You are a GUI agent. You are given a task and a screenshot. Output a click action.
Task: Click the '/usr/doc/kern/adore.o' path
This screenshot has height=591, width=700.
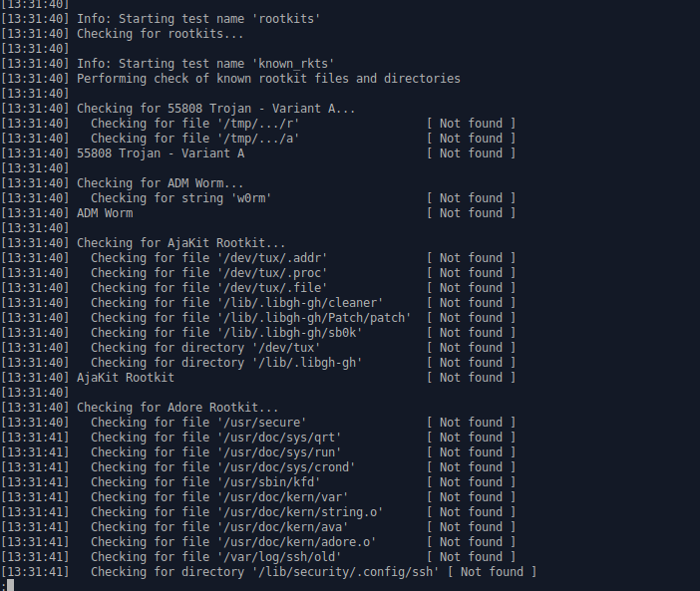[296, 542]
